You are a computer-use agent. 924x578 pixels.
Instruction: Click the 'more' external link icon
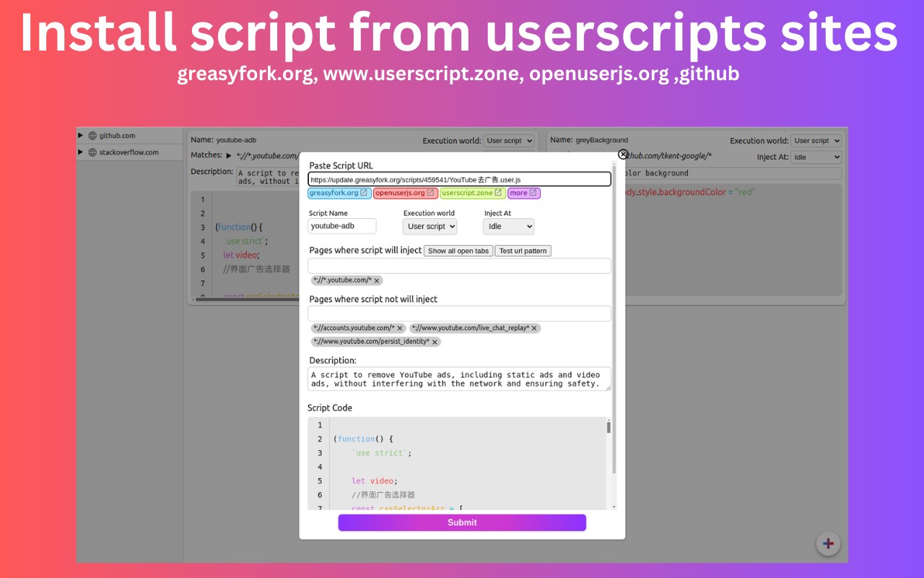[533, 193]
